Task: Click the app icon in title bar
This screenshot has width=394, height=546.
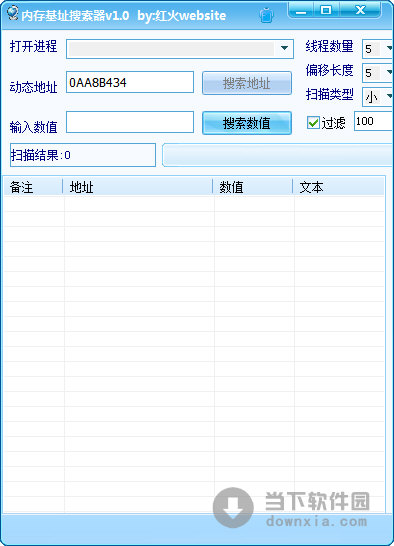Action: pos(13,13)
